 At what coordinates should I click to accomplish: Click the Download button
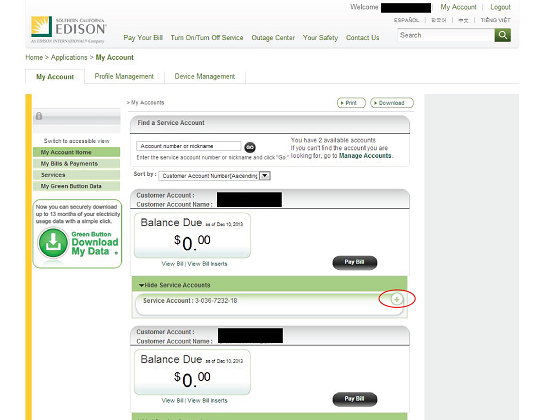coord(392,103)
